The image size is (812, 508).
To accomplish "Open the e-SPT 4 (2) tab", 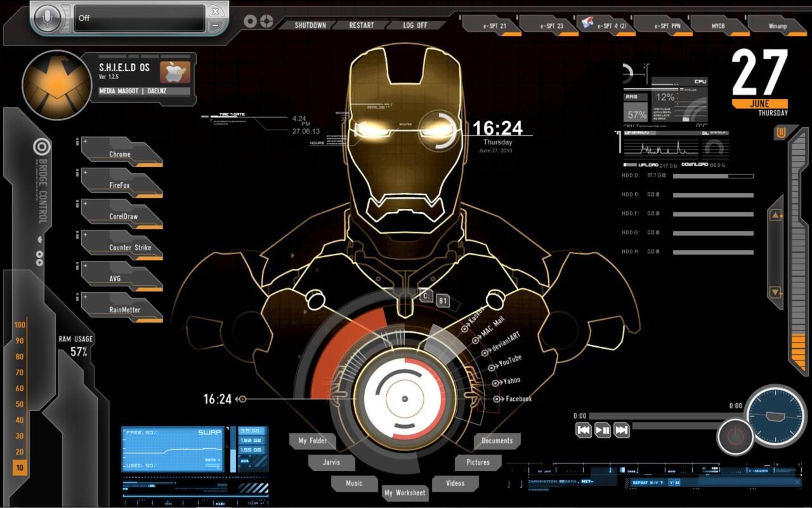I will [x=608, y=26].
